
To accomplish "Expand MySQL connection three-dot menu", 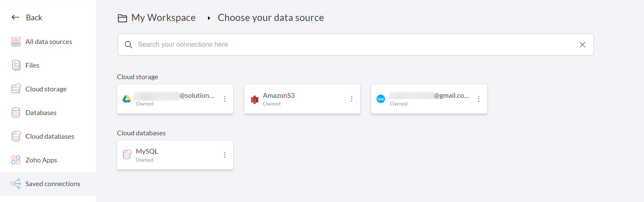I will pos(225,155).
